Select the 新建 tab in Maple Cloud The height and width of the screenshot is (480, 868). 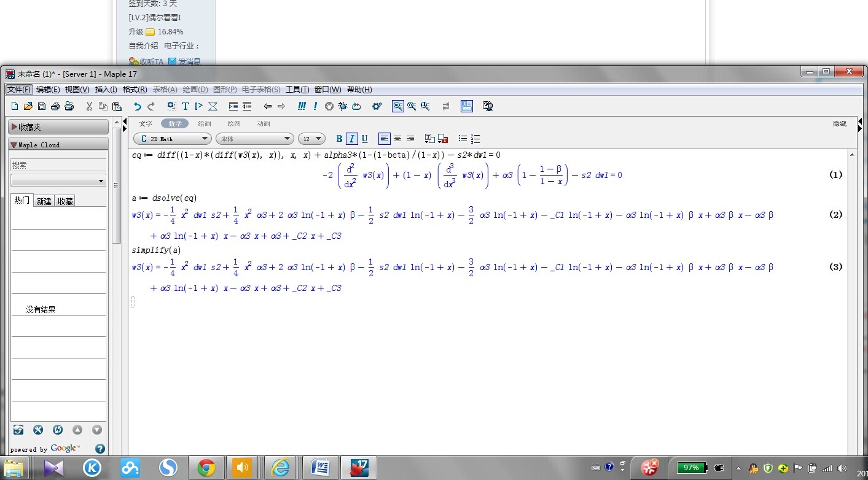pyautogui.click(x=44, y=201)
